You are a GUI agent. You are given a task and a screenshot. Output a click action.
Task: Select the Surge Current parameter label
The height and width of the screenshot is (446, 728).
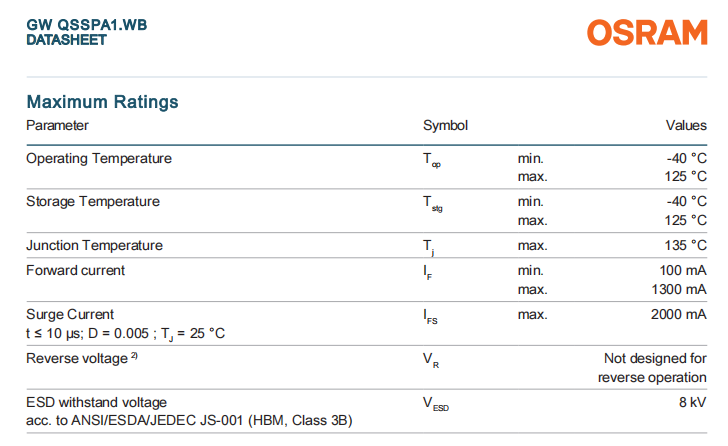point(70,314)
